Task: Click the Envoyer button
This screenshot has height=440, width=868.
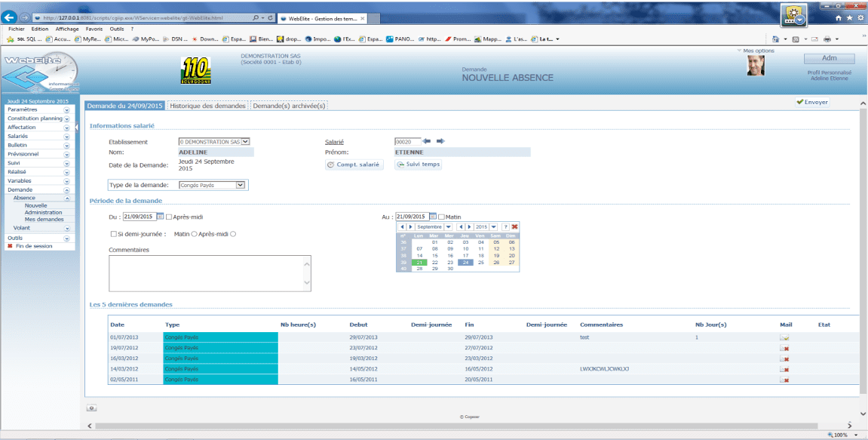Action: pos(812,103)
